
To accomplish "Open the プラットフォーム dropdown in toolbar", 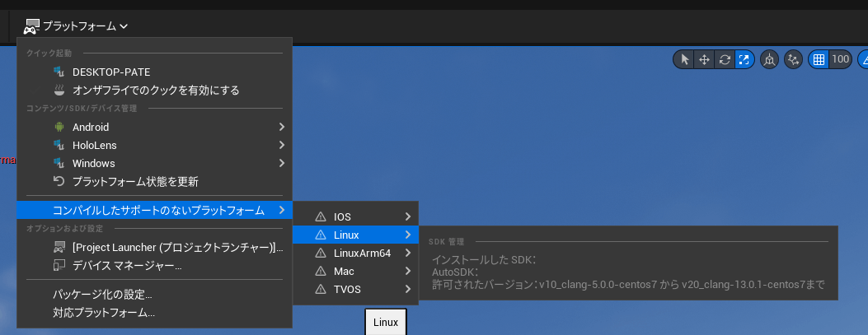I will (77, 26).
